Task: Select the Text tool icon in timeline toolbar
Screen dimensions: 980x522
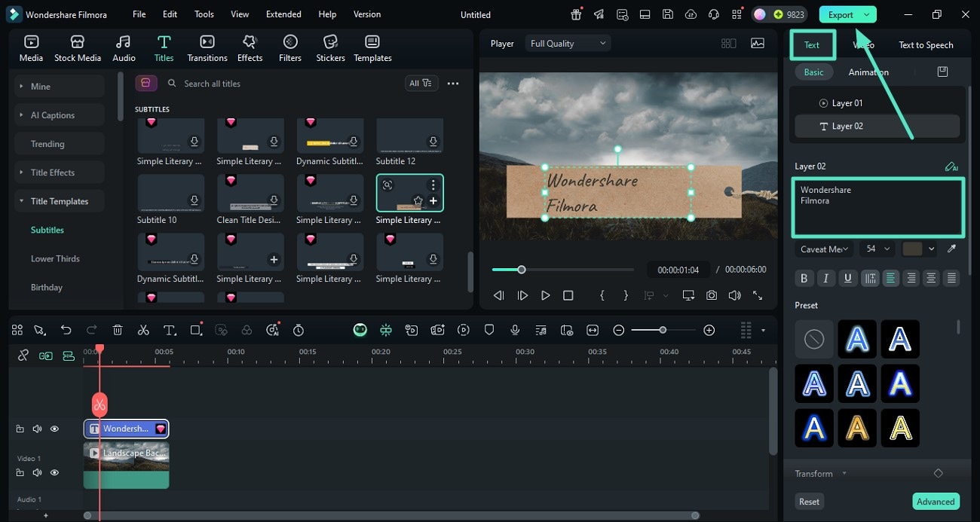Action: [x=170, y=330]
